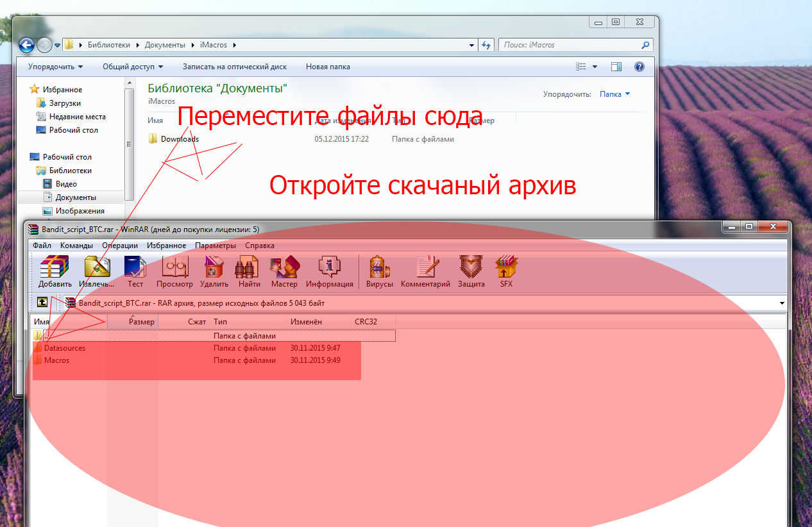Screen dimensions: 812x527
Task: Click Библиотеки in the address breadcrumb
Action: pyautogui.click(x=108, y=45)
